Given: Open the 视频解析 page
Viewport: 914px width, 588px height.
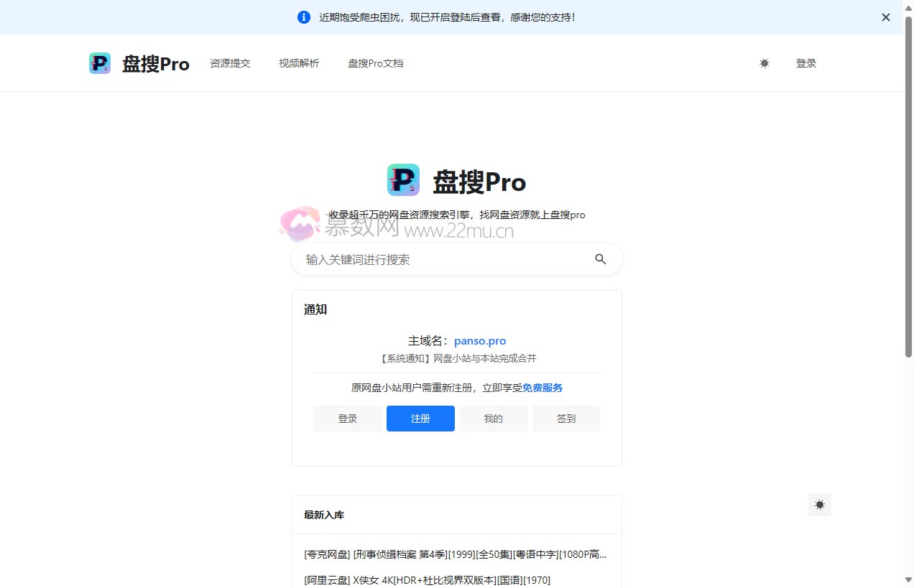Looking at the screenshot, I should click(298, 63).
